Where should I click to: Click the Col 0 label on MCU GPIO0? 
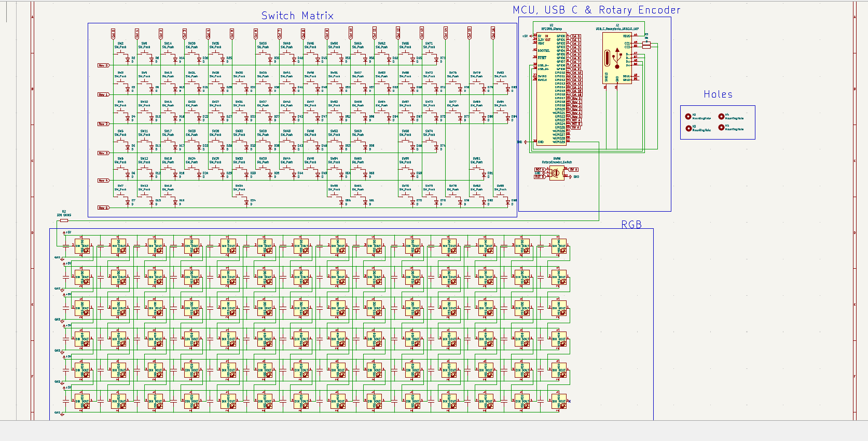(576, 36)
